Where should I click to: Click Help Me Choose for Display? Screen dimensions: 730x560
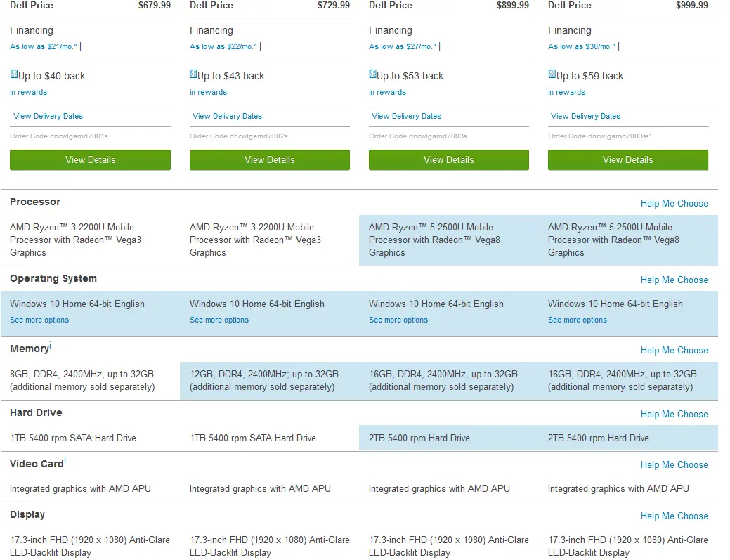pyautogui.click(x=674, y=516)
